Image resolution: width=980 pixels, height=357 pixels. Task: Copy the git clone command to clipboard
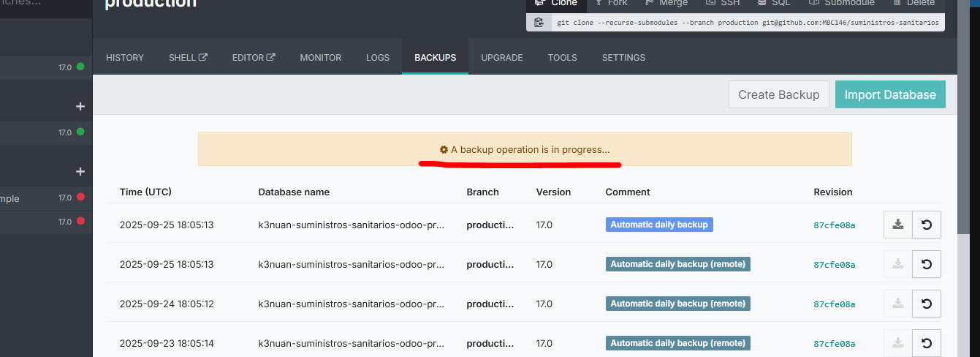(x=539, y=23)
